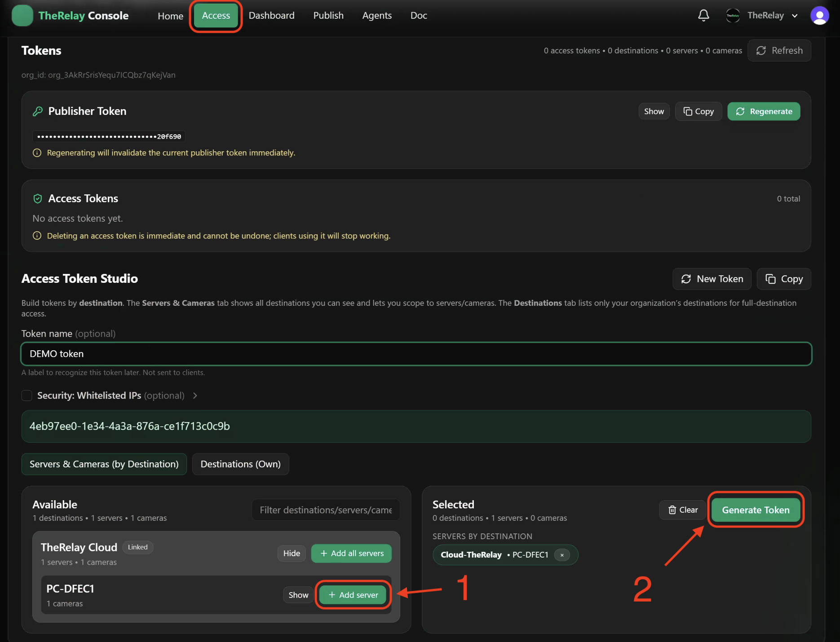840x642 pixels.
Task: Click the TheRelay Cloud destination title
Action: pos(79,547)
